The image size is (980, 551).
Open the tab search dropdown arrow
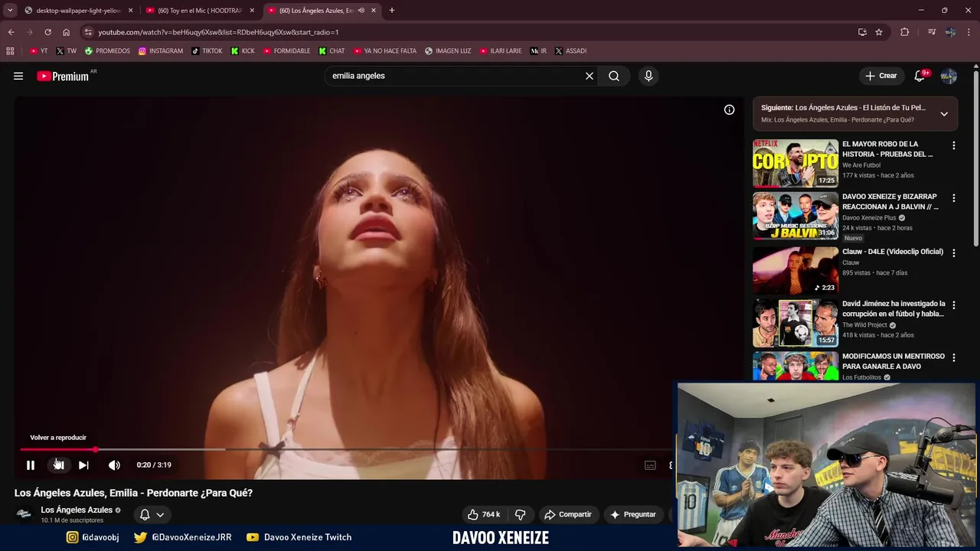pos(10,11)
